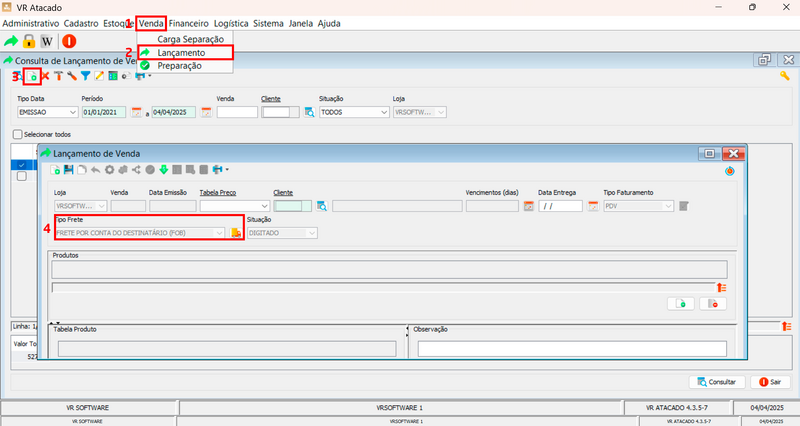Click the red X delete icon in Consulta toolbar

point(45,76)
